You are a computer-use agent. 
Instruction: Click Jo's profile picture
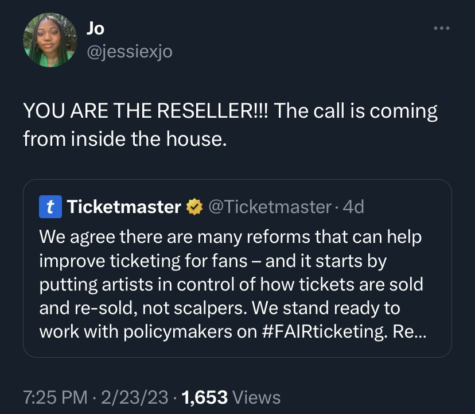[50, 40]
